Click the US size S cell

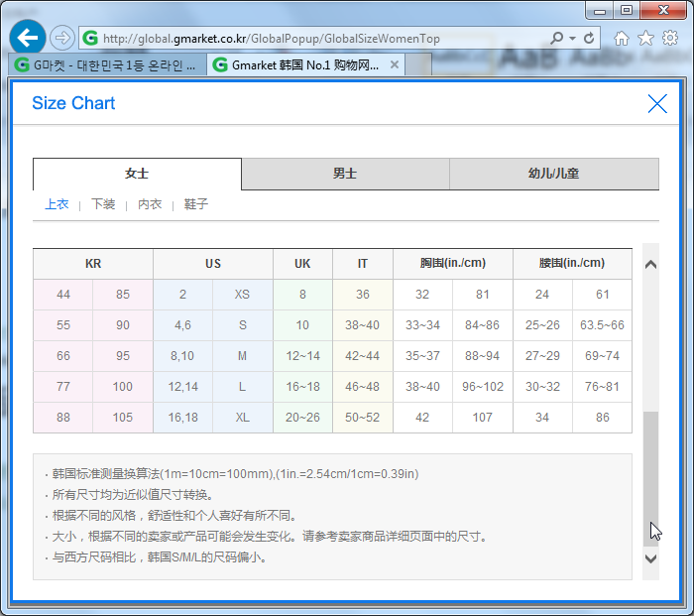click(243, 325)
